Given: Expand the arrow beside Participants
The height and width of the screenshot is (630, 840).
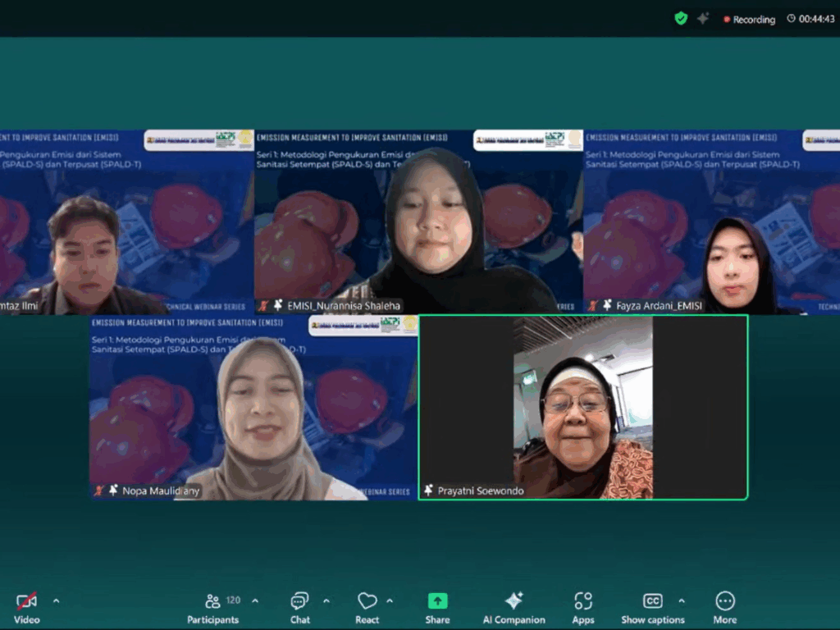Looking at the screenshot, I should pyautogui.click(x=255, y=601).
